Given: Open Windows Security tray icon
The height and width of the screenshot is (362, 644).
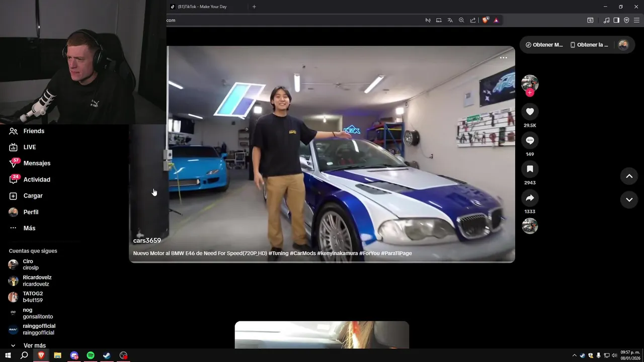Looking at the screenshot, I should [591, 355].
